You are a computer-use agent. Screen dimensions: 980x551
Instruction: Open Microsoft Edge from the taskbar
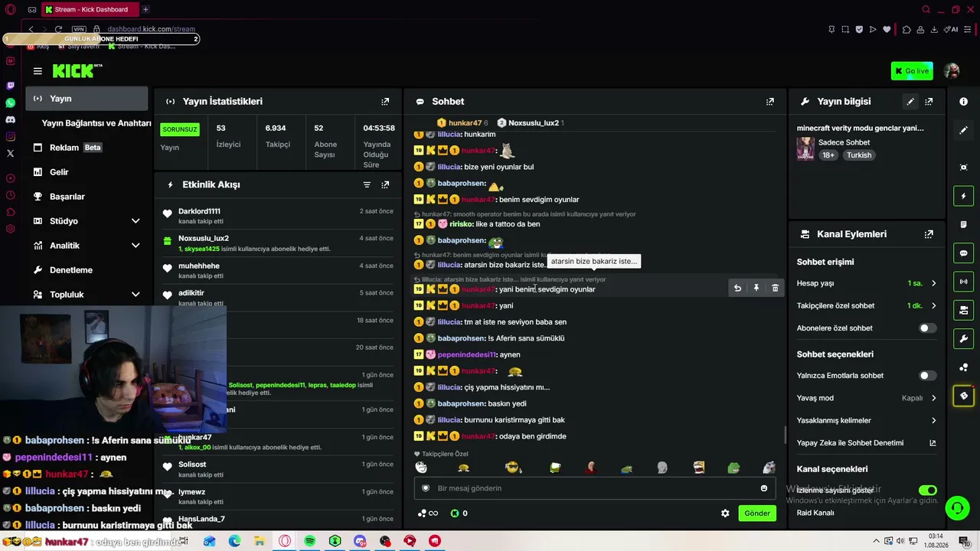[x=234, y=541]
